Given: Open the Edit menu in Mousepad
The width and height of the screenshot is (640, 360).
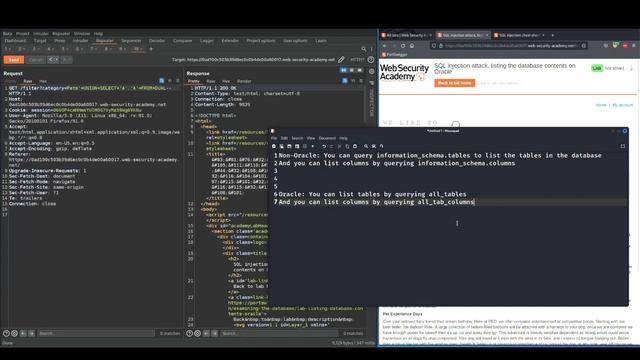Looking at the screenshot, I should coord(284,138).
